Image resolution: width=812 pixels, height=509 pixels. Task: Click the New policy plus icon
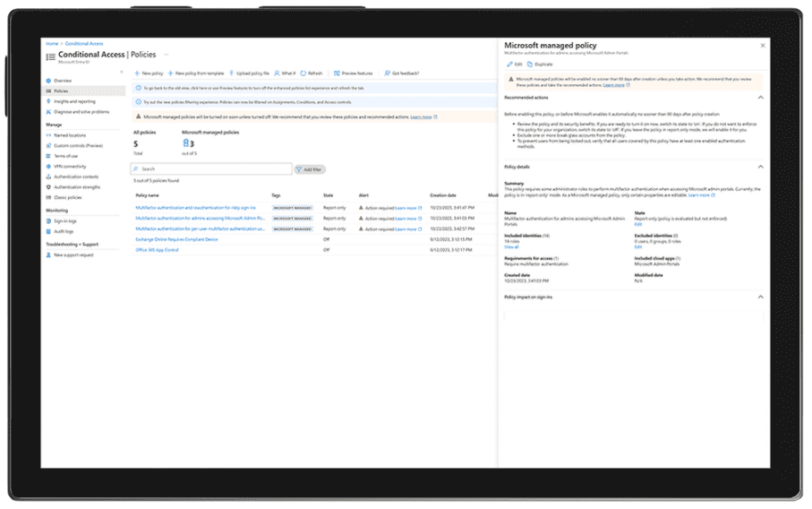tap(137, 73)
